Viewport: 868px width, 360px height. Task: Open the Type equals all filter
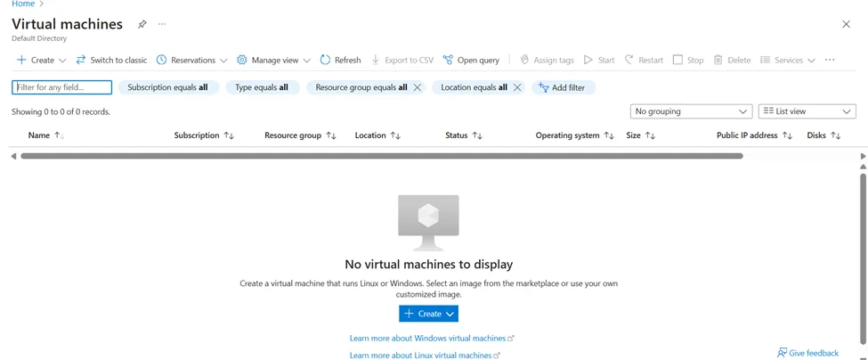pos(262,87)
